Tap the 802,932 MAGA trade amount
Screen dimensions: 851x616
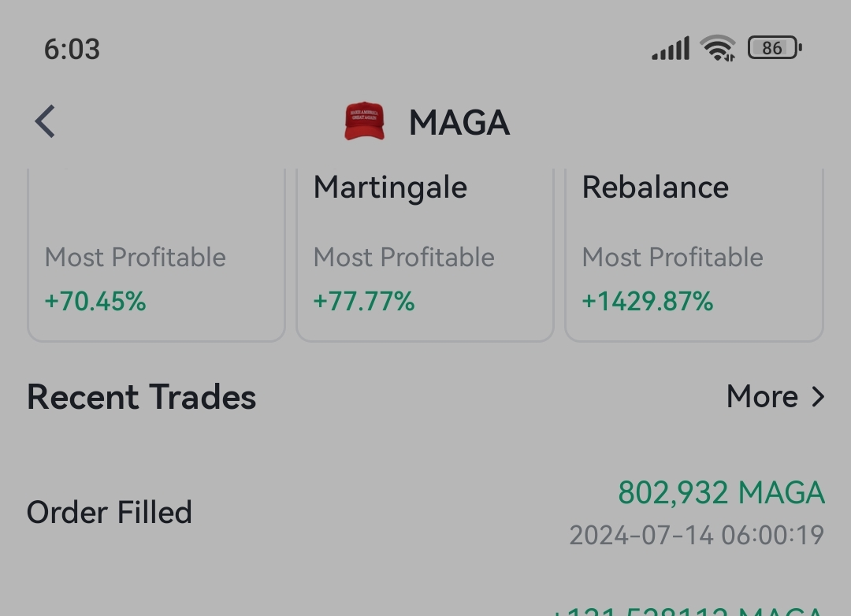(x=721, y=493)
